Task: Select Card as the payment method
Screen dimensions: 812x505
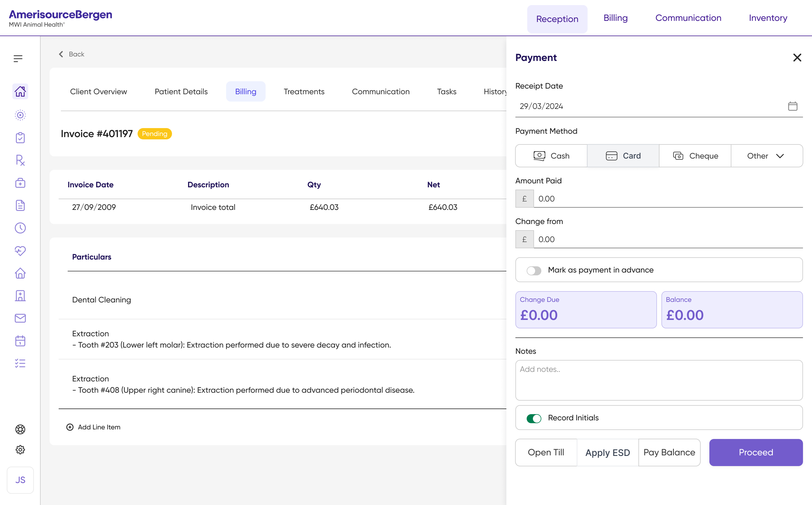Action: 623,156
